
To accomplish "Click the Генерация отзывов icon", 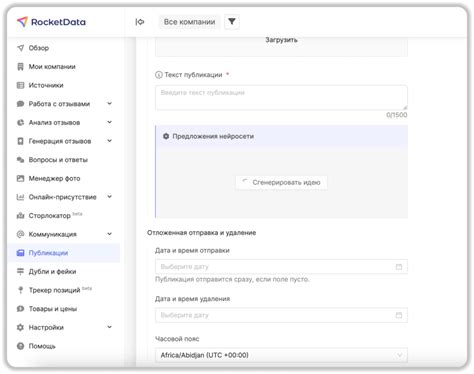I will coord(21,141).
